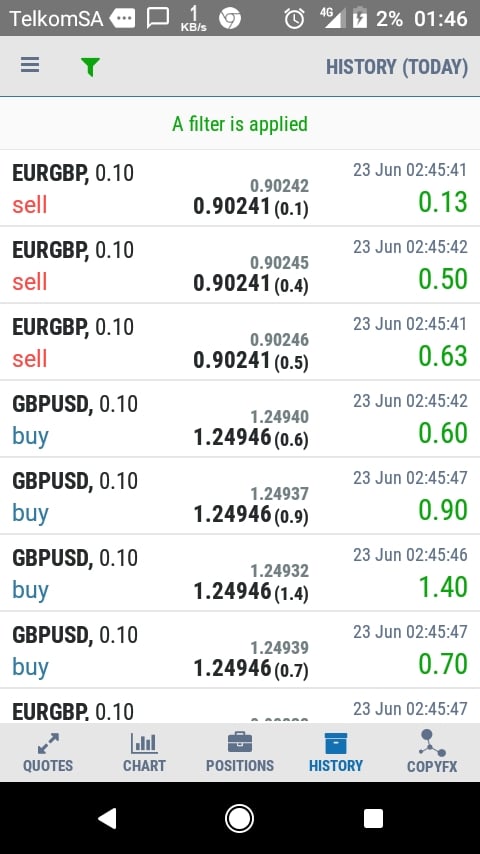This screenshot has width=480, height=854.
Task: Open the EURGBP sell trade with 0.13 profit
Action: (240, 188)
